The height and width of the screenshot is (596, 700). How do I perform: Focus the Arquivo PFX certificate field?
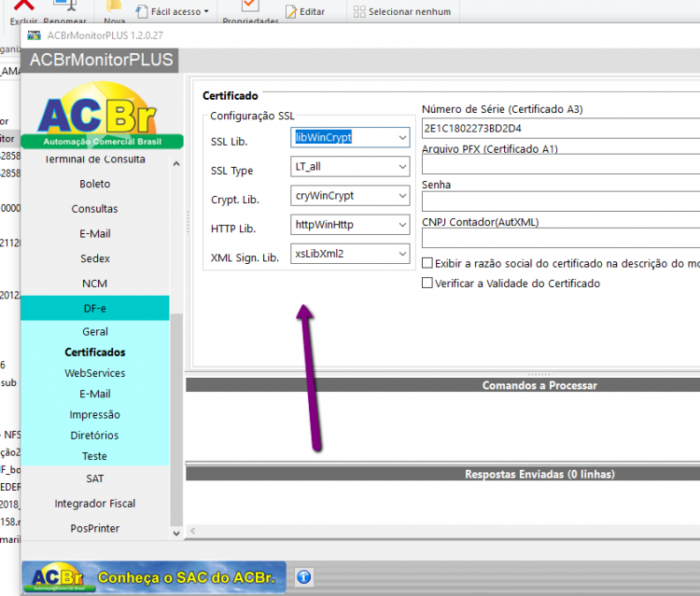[x=561, y=164]
